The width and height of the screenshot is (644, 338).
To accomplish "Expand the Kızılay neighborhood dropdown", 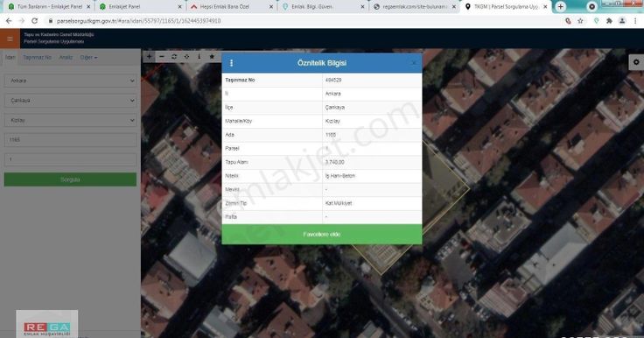I will pos(70,121).
